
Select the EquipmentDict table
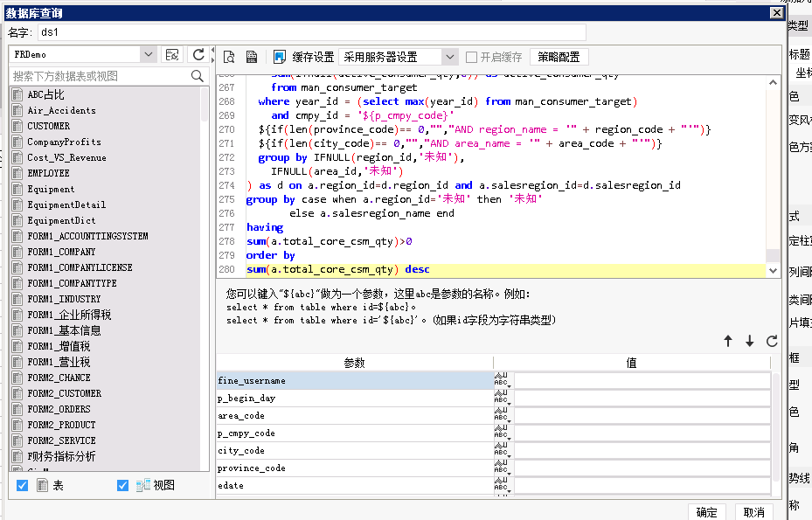[x=61, y=220]
